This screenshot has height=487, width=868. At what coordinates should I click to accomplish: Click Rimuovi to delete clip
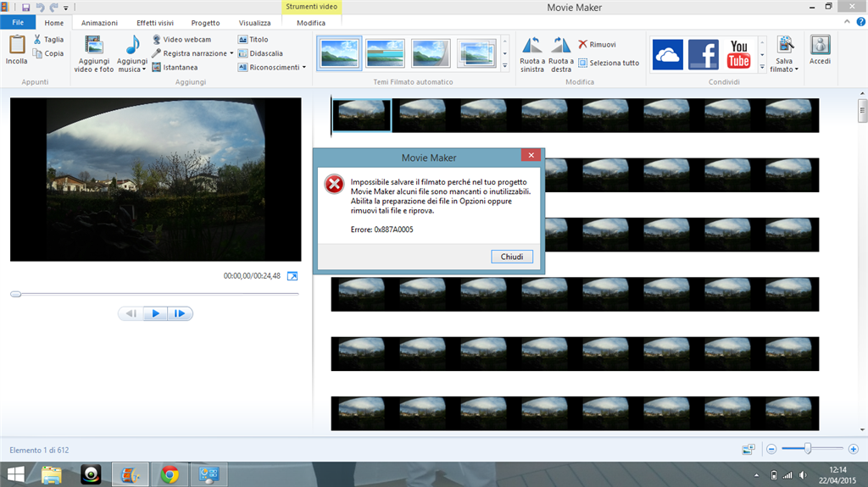coord(597,44)
